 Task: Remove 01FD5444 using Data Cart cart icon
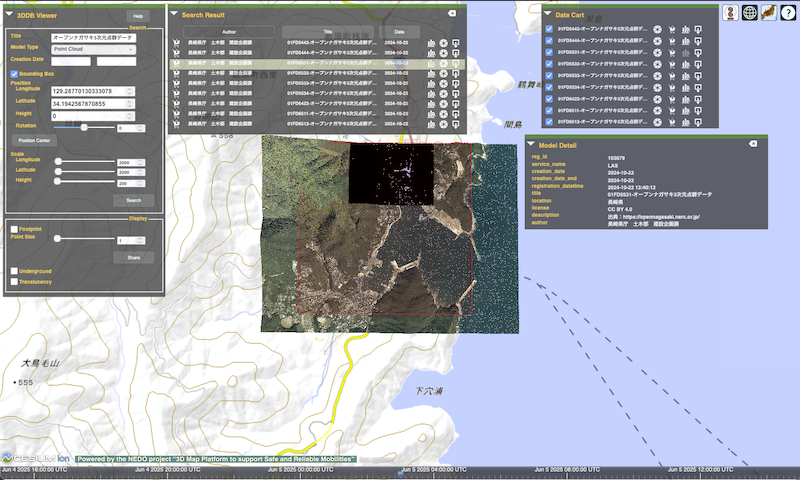coord(671,41)
